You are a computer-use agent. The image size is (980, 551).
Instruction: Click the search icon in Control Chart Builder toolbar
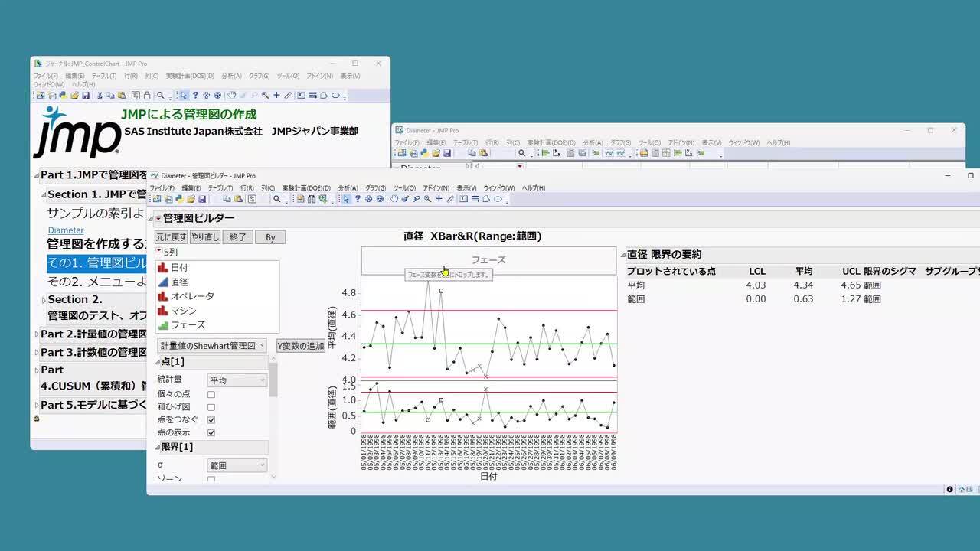click(277, 199)
